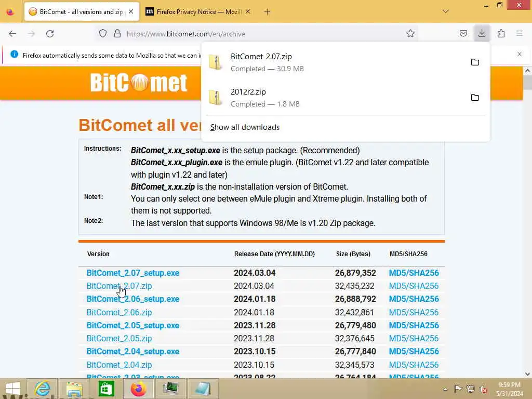Click the Firefox taskbar icon
The image size is (532, 399).
coord(138,389)
